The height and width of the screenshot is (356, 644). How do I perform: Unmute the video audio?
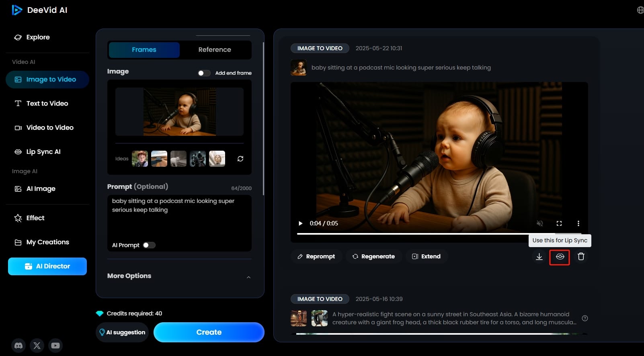point(540,223)
